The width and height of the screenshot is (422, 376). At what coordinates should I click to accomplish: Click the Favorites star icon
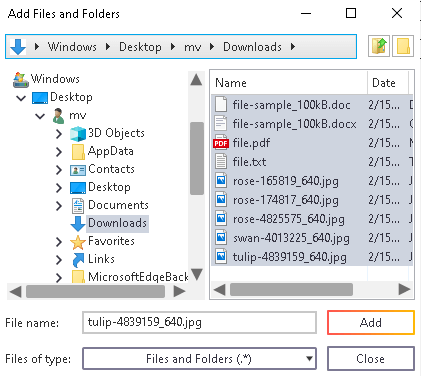click(x=78, y=242)
